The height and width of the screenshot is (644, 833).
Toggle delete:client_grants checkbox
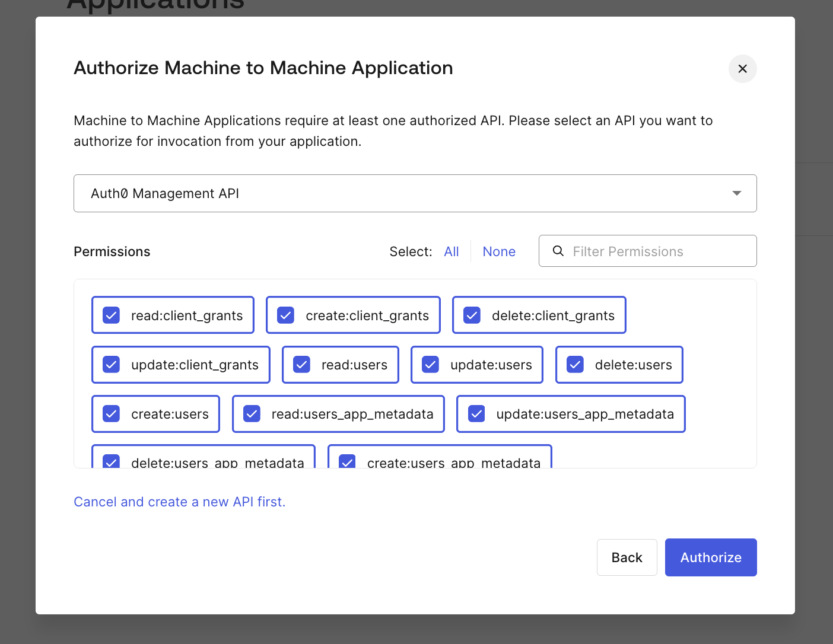coord(472,315)
